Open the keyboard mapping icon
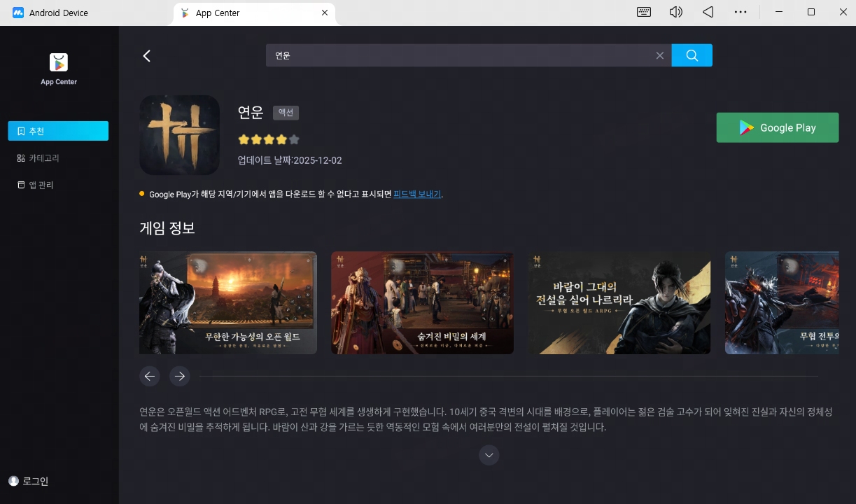 click(644, 12)
